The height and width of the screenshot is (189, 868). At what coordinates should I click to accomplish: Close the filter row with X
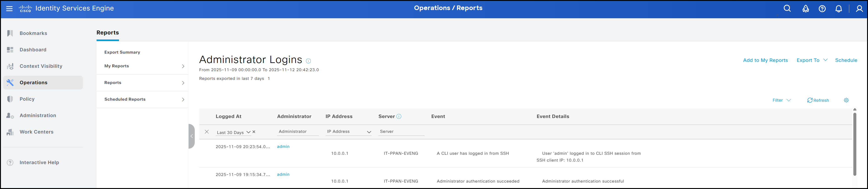tap(207, 132)
